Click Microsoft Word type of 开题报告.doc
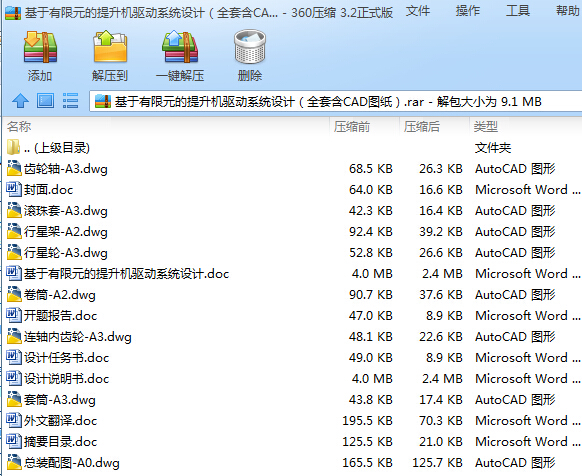The height and width of the screenshot is (476, 582). tap(527, 316)
